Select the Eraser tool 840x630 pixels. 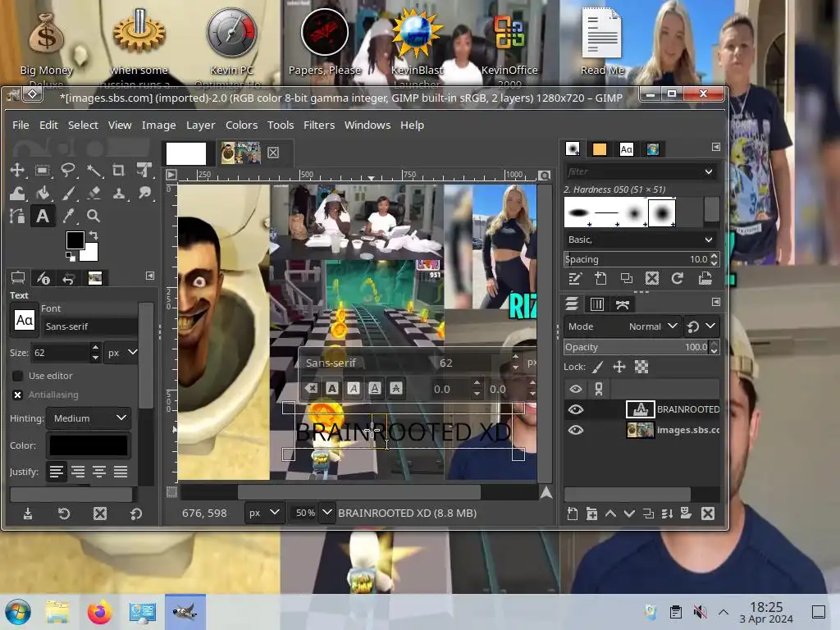tap(94, 194)
